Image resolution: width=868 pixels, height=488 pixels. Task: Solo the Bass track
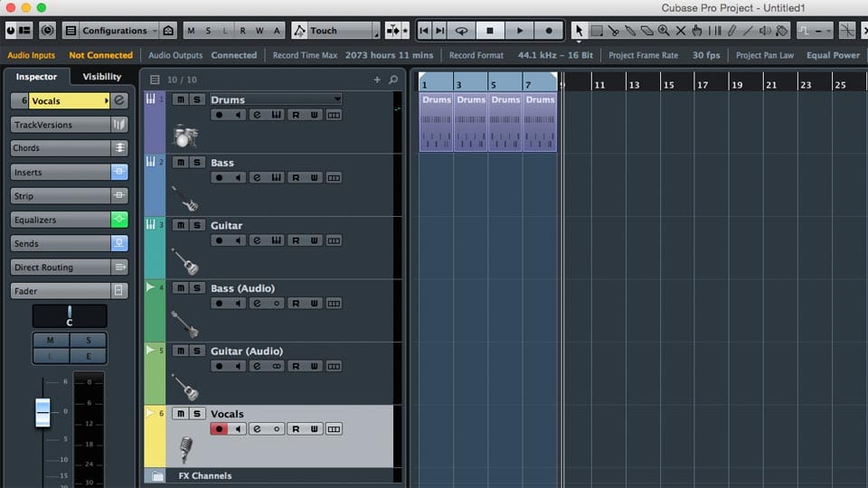pos(197,162)
